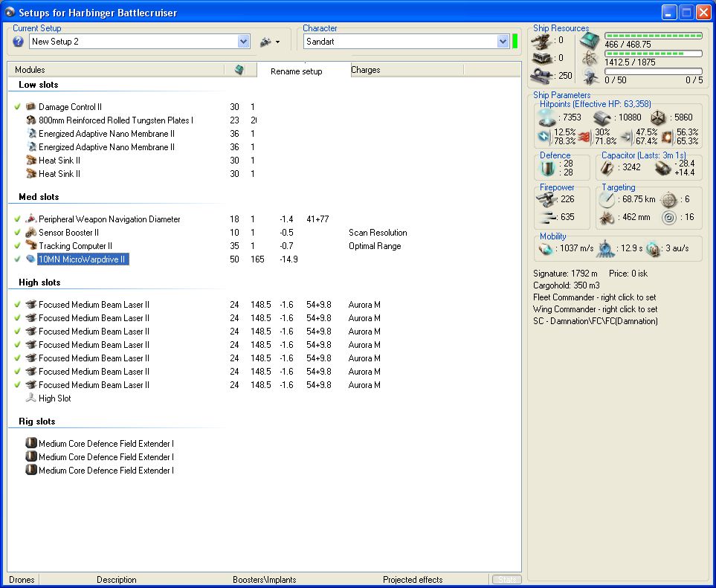Click the targeting range icon showing 68.75 km

607,199
